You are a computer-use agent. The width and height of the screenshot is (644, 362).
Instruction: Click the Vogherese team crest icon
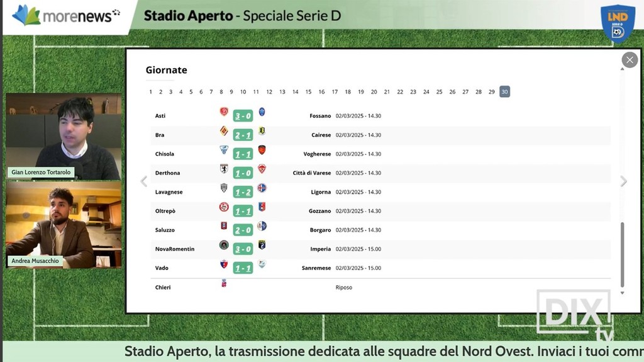click(262, 150)
